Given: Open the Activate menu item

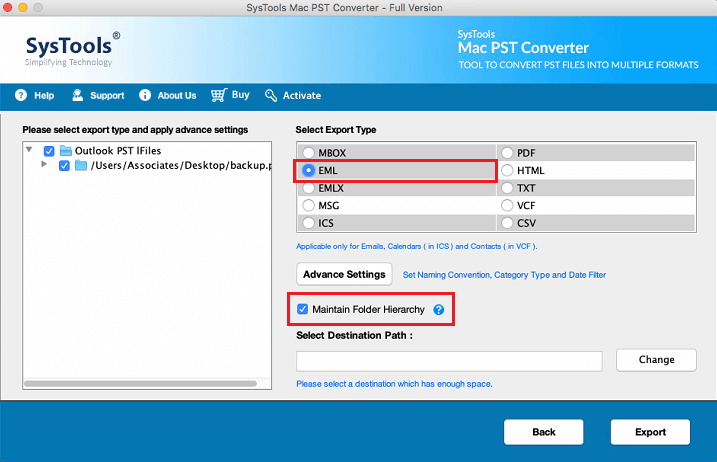Looking at the screenshot, I should click(x=293, y=95).
